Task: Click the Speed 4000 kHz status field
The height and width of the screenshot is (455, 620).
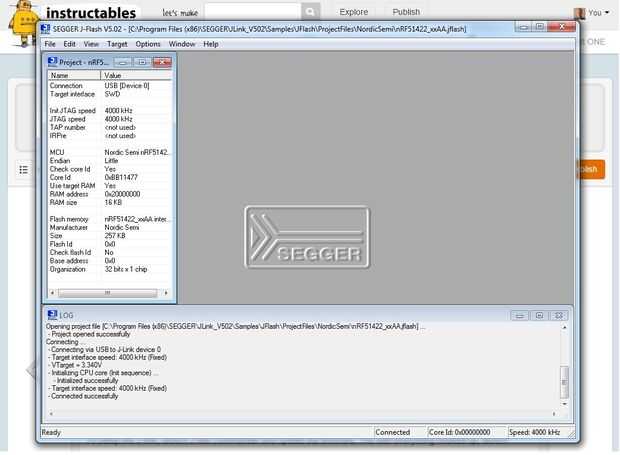Action: (x=539, y=432)
